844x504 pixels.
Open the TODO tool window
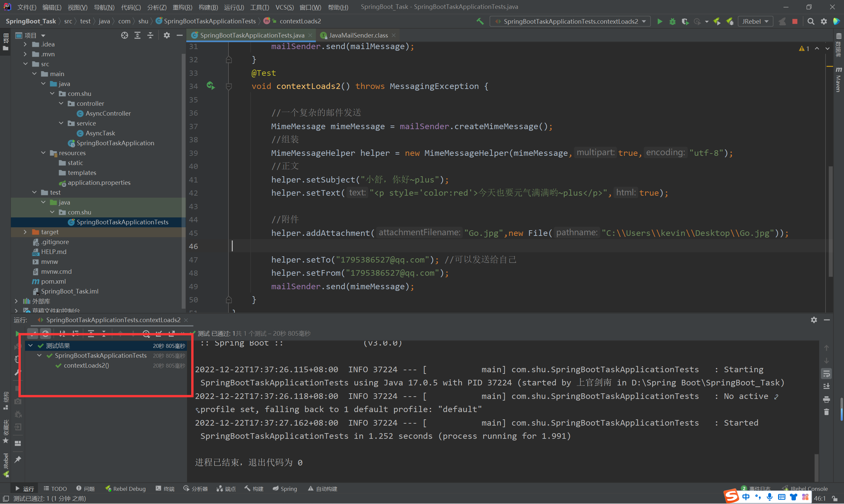55,489
